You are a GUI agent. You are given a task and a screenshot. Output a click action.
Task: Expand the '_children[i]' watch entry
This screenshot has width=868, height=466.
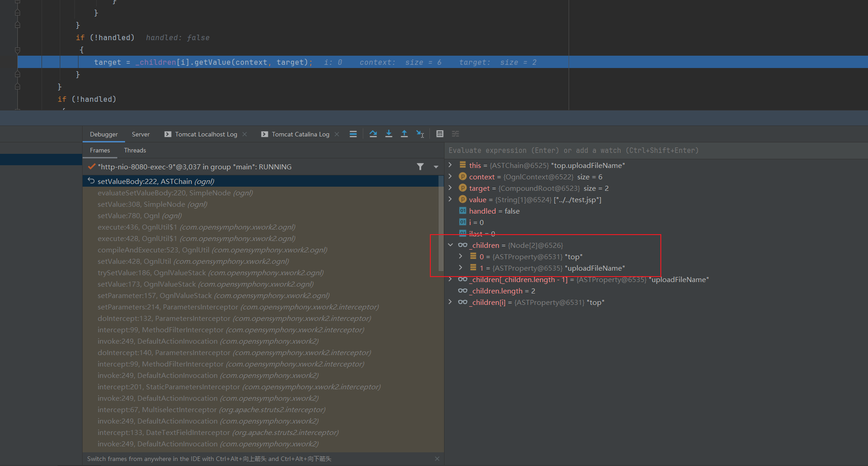tap(450, 302)
